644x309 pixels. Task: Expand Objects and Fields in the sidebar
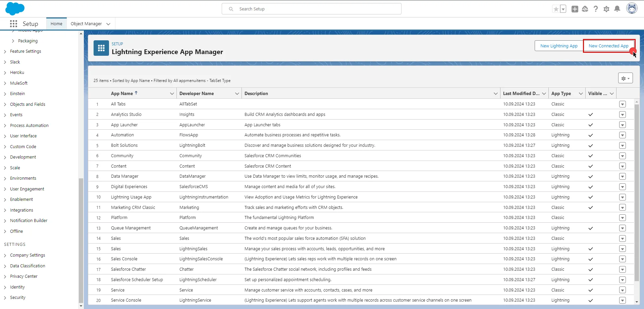(5, 104)
